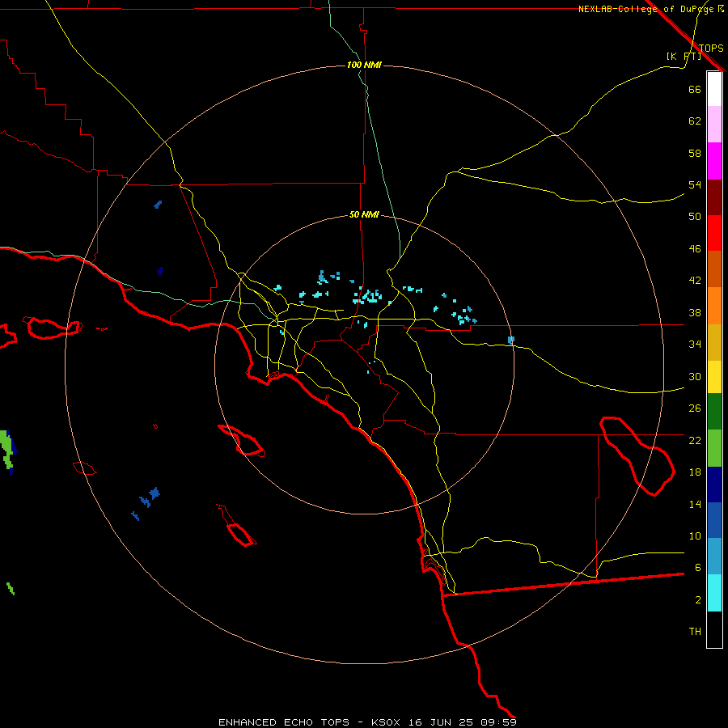Click the 6 scale number
The height and width of the screenshot is (728, 728).
point(698,567)
